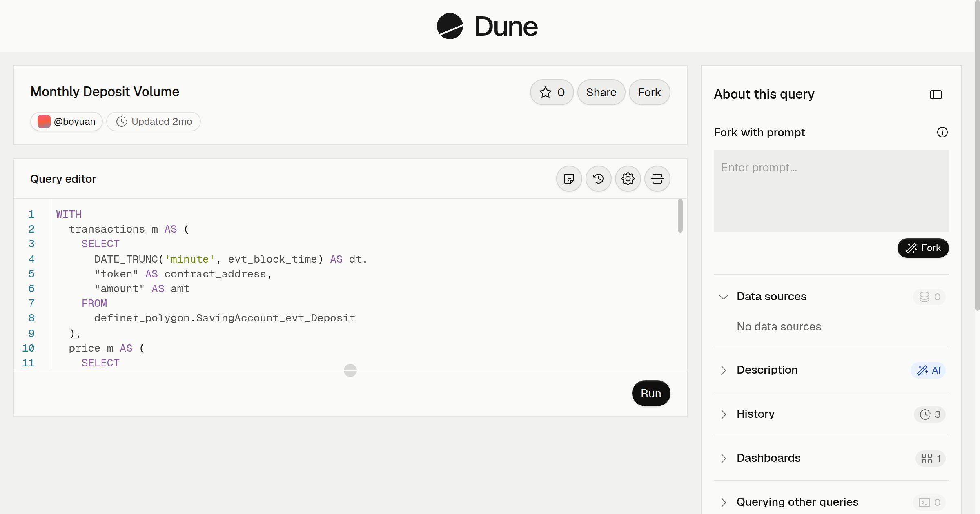Open query editor settings gear
Screen dimensions: 980x514
[628, 179]
